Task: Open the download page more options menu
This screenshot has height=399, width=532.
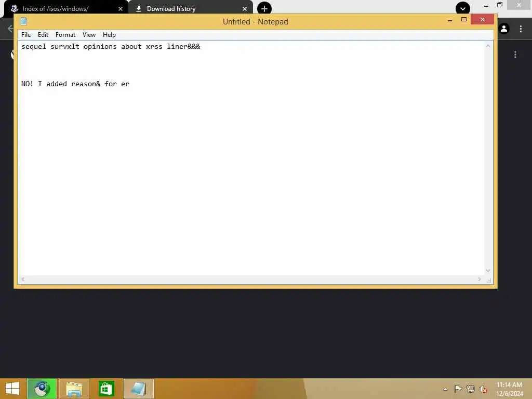Action: 515,55
